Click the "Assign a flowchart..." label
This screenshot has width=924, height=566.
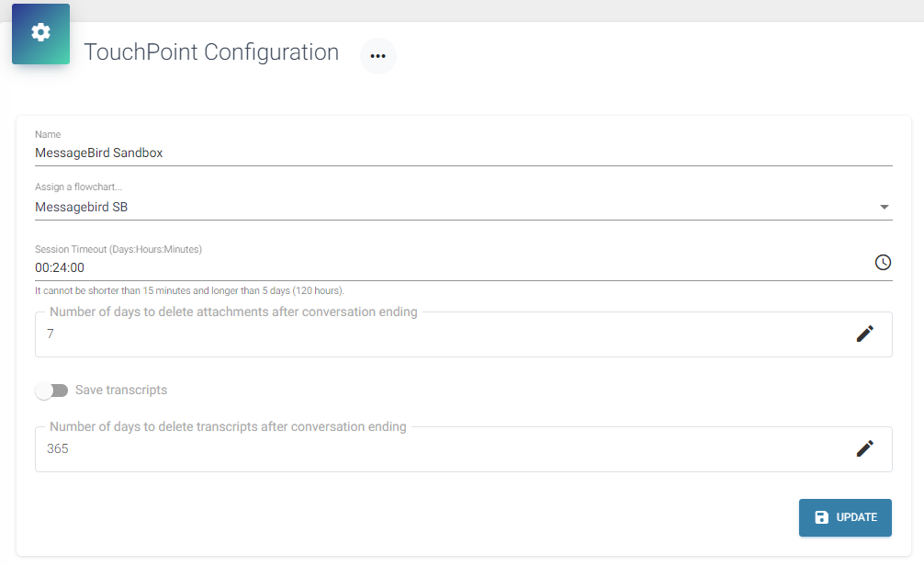pyautogui.click(x=78, y=187)
